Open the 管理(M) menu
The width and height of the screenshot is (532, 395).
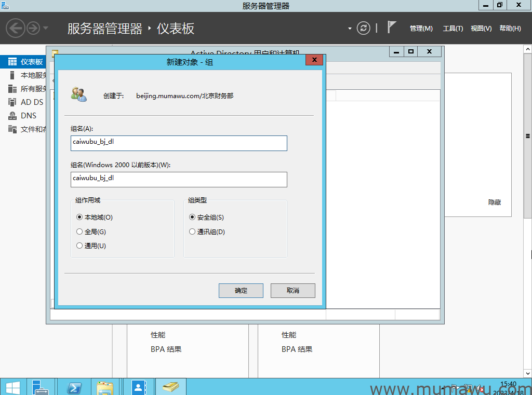421,29
